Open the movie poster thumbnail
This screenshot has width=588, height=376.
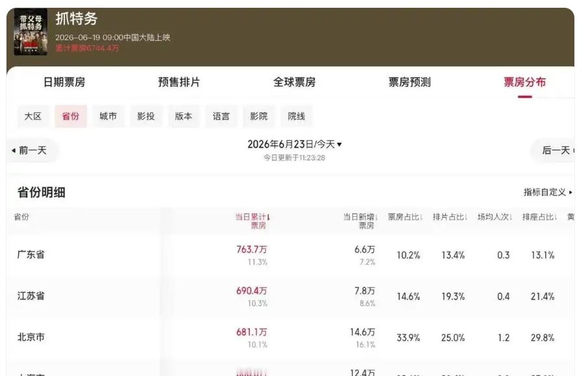(31, 32)
